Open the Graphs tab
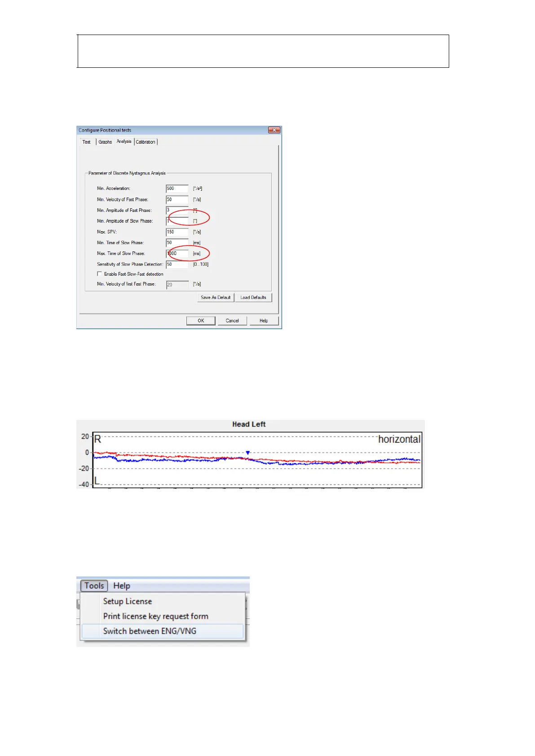 pyautogui.click(x=105, y=142)
